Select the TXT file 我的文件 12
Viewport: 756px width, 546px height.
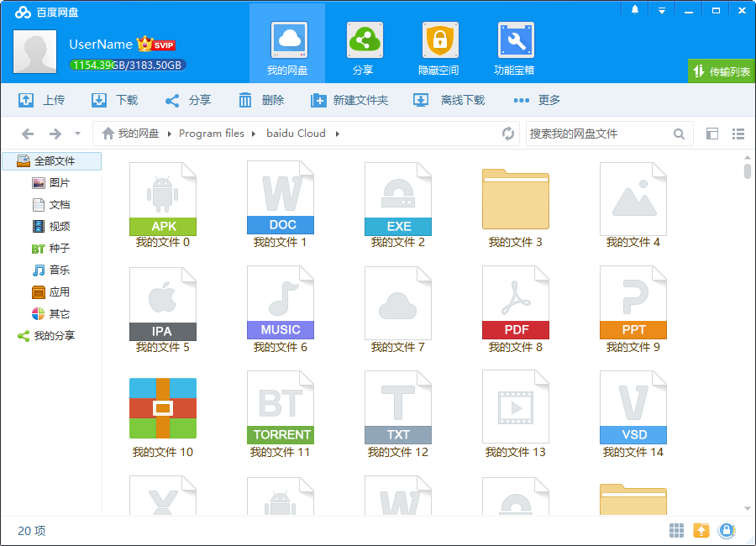(x=398, y=415)
